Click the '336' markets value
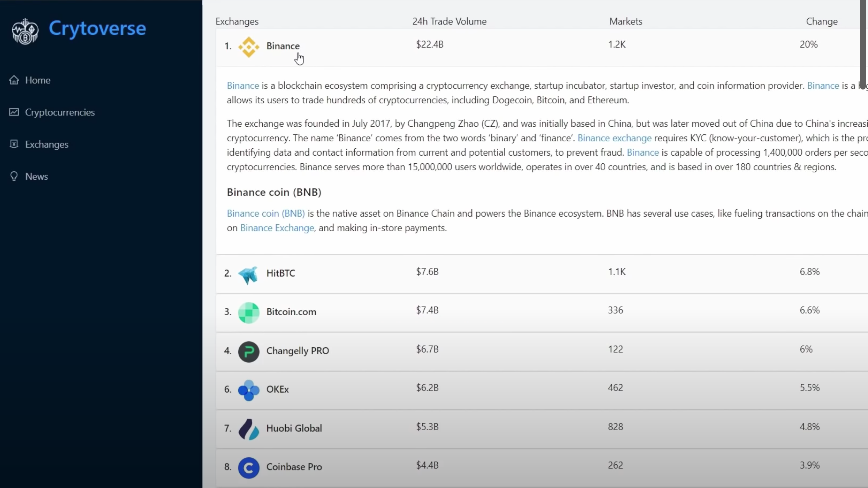 616,310
